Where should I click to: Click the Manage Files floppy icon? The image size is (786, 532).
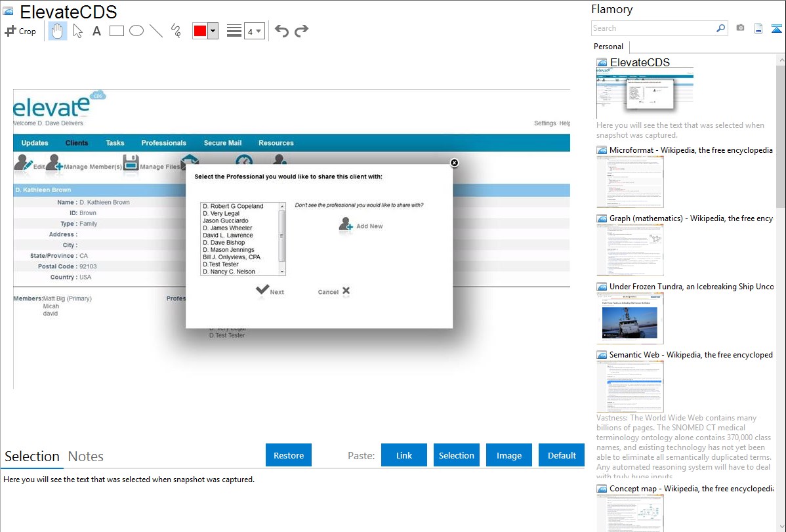[131, 163]
